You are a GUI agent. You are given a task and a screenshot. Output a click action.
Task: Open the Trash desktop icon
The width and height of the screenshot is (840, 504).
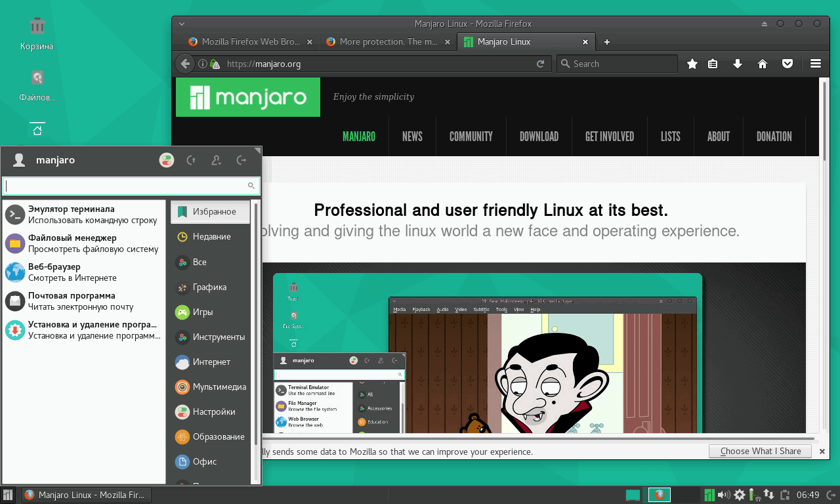click(37, 34)
